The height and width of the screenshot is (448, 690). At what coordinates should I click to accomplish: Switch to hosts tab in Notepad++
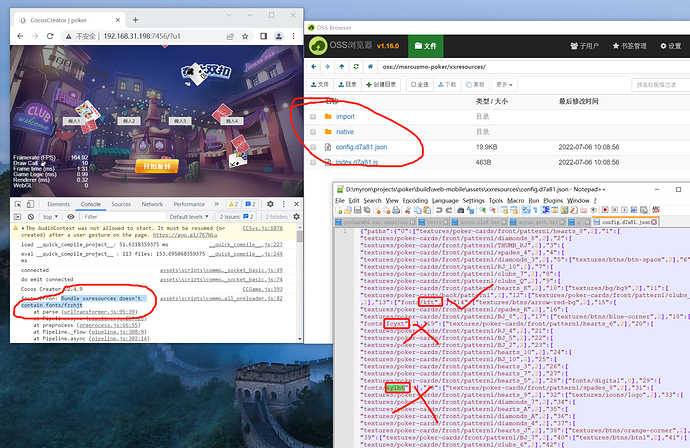(433, 222)
